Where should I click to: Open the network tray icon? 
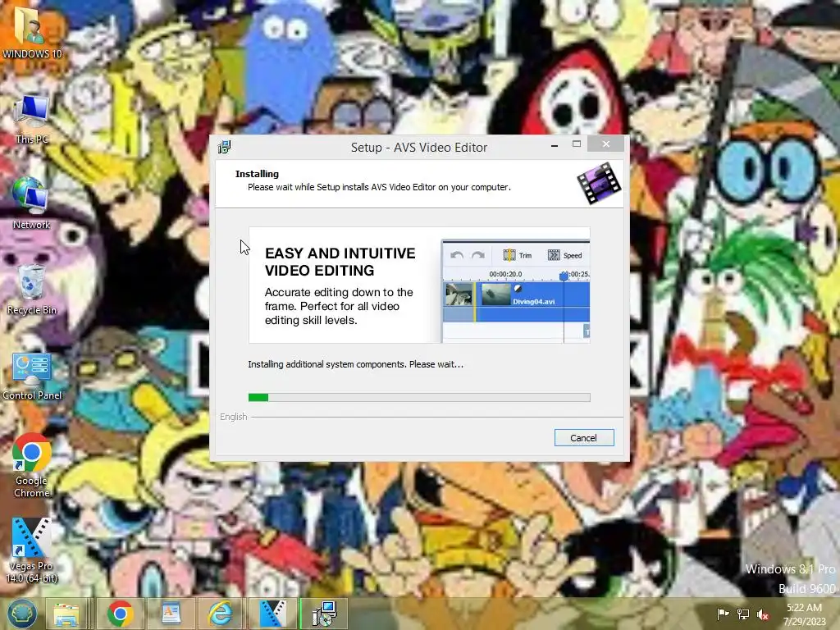click(743, 614)
